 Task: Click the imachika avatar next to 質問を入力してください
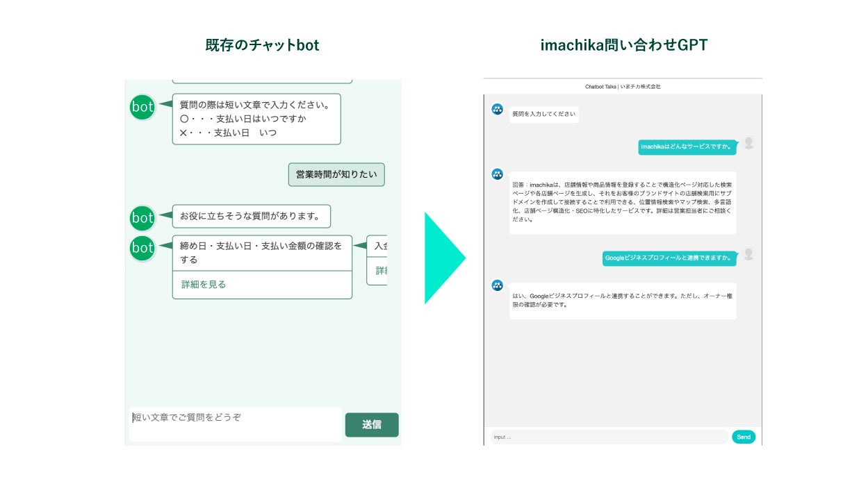click(498, 109)
